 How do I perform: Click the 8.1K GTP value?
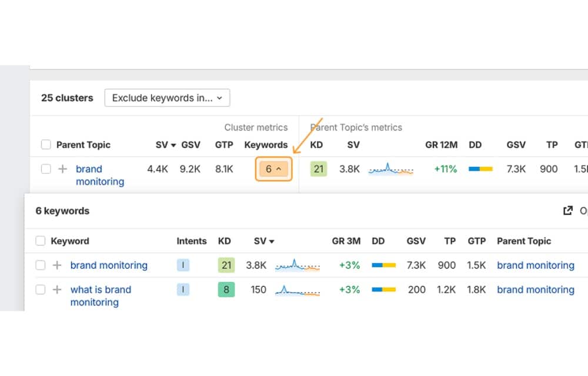(x=224, y=169)
